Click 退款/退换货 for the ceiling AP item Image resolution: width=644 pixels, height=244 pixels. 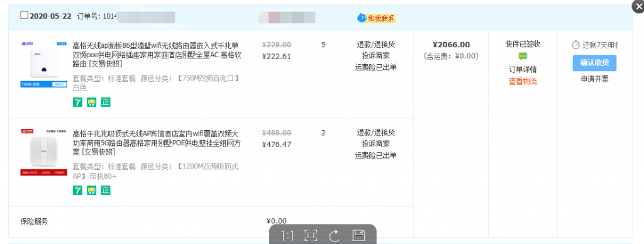376,132
